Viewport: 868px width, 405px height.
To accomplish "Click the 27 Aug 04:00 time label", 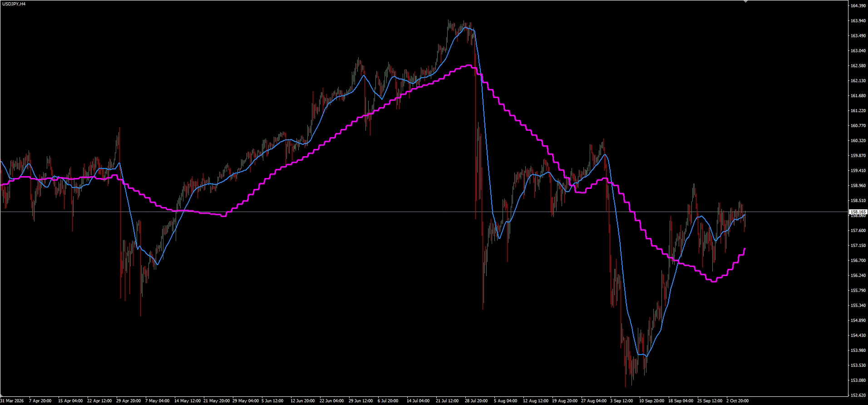I will (593, 401).
